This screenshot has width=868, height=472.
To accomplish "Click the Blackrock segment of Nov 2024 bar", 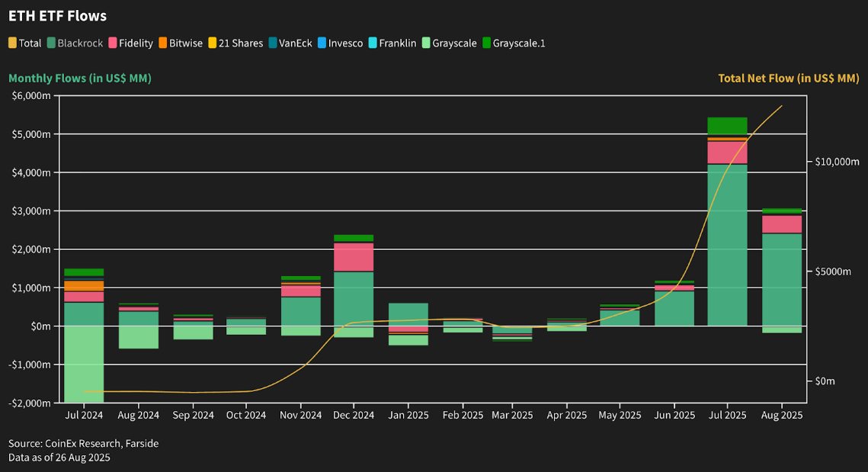I will (300, 311).
